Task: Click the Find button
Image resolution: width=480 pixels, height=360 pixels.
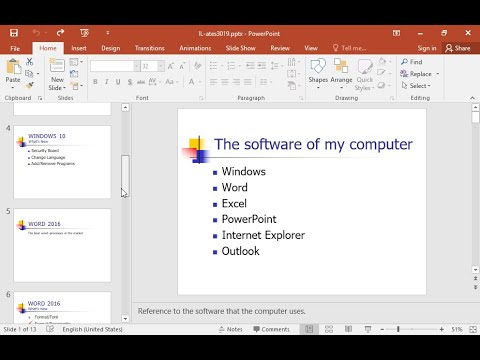Action: click(x=412, y=62)
